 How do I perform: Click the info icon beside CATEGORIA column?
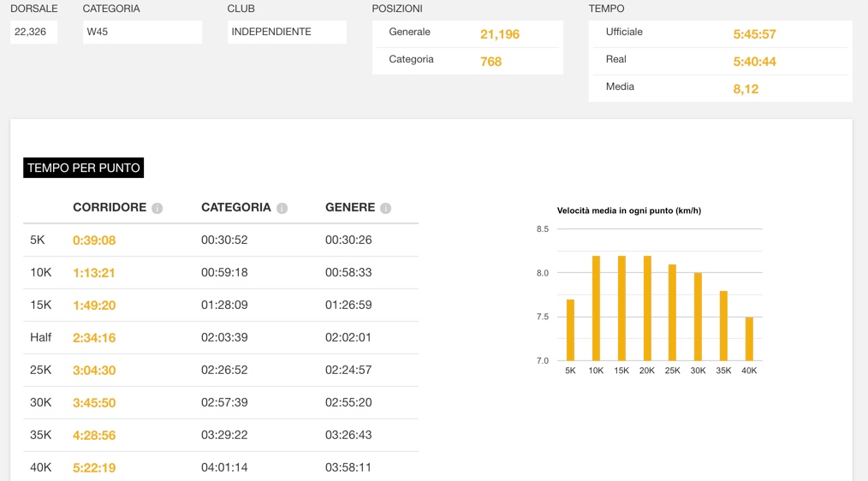coord(282,208)
